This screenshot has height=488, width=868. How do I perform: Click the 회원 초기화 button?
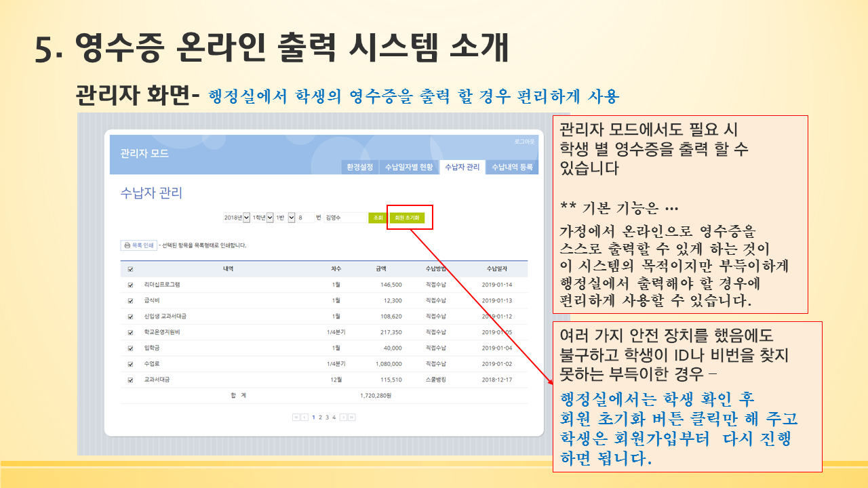click(x=407, y=218)
